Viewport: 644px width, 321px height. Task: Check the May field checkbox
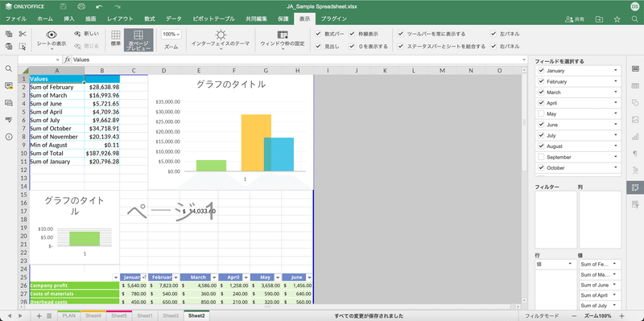pos(541,113)
